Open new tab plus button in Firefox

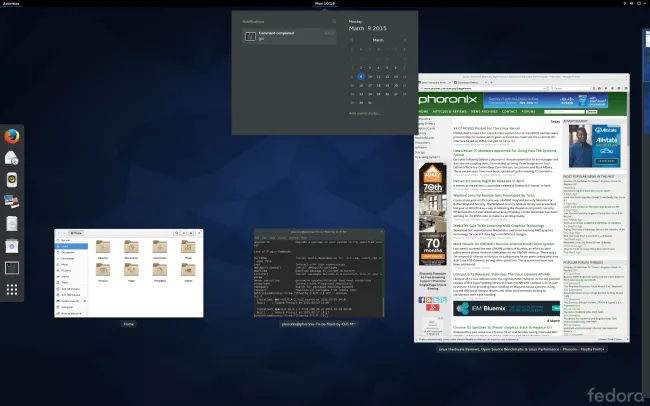tap(492, 83)
